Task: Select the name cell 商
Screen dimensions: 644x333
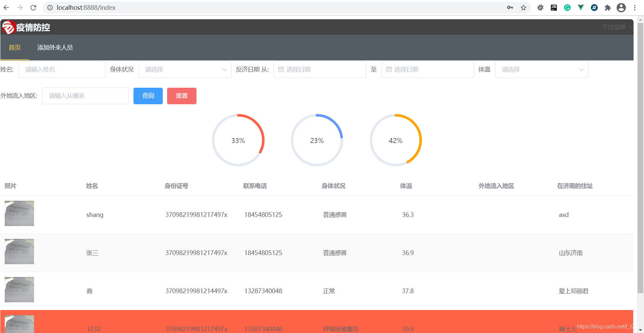Action: (x=89, y=291)
